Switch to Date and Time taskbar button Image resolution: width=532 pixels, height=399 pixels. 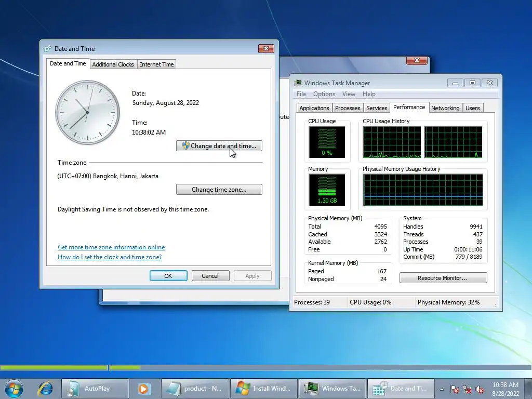(401, 389)
